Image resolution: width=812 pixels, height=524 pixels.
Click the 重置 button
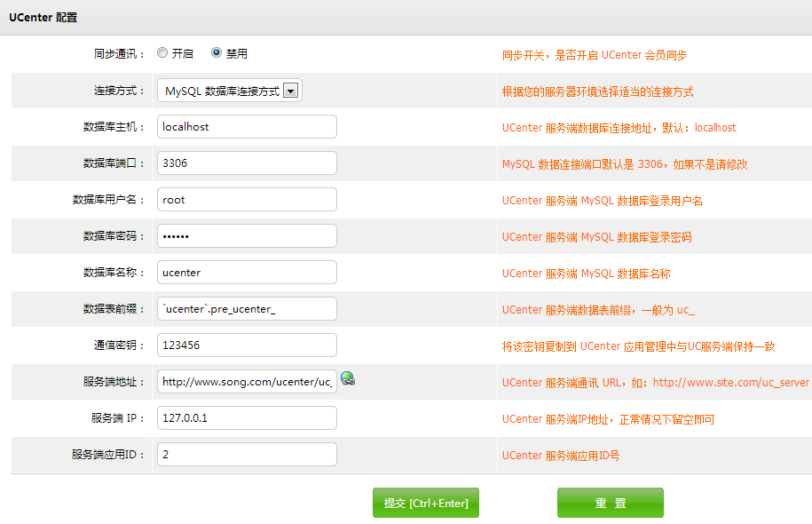pyautogui.click(x=610, y=503)
